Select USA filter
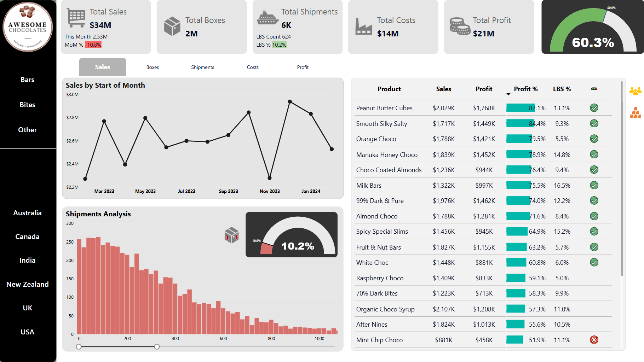Viewport: 644px width, 362px height. pos(27,332)
